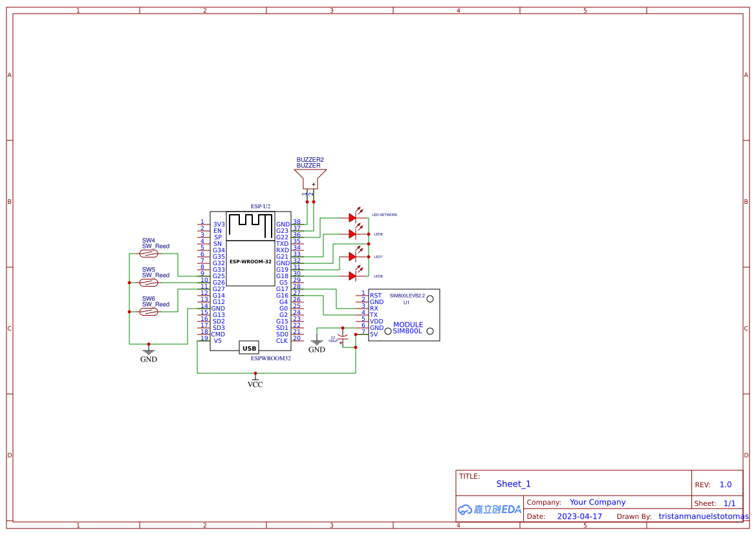Click the USB connector icon on ESPWROOM32
Image resolution: width=756 pixels, height=535 pixels.
(x=248, y=348)
